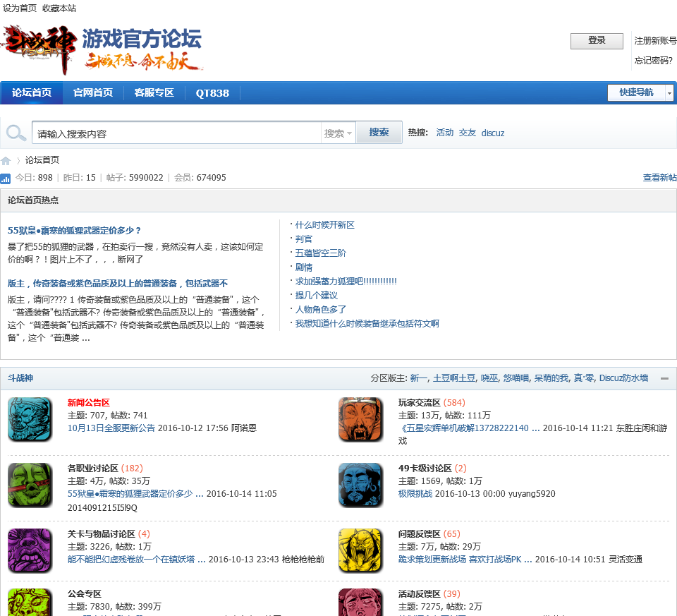Open 能不能把幻虚残卷放一个在镇妖塔 post

tap(136, 560)
